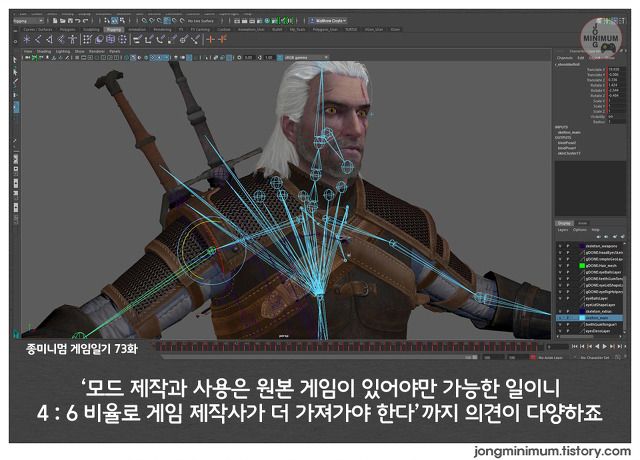Select the skeleton_main layer row
The height and width of the screenshot is (460, 640).
click(589, 318)
